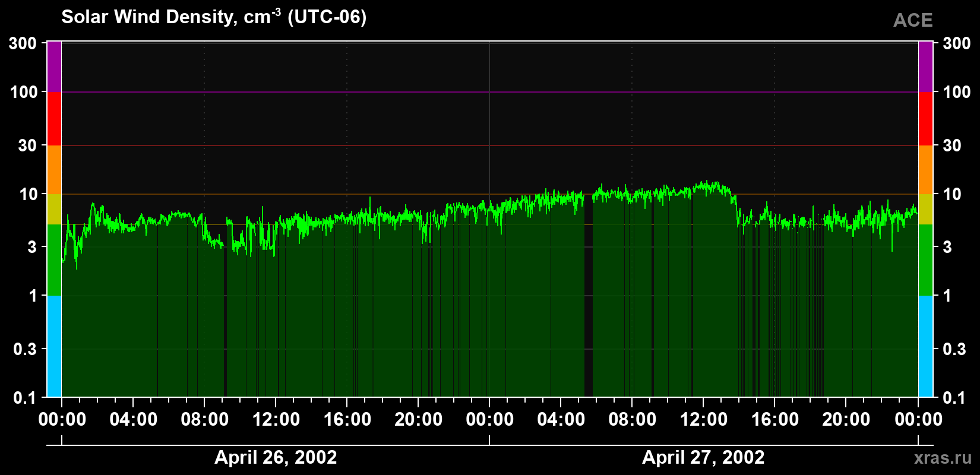980x475 pixels.
Task: Click the April 27, 2002 date label
Action: point(703,457)
